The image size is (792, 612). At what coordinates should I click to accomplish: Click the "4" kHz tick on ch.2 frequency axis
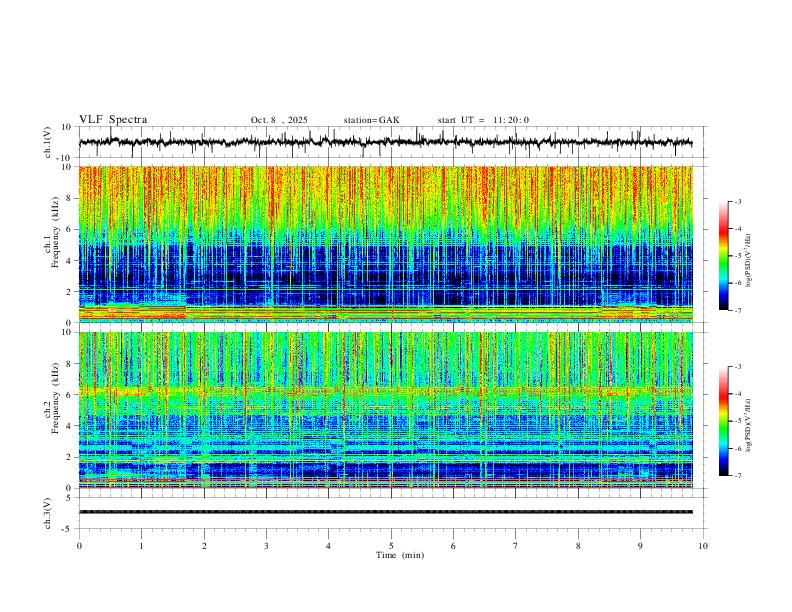(70, 426)
